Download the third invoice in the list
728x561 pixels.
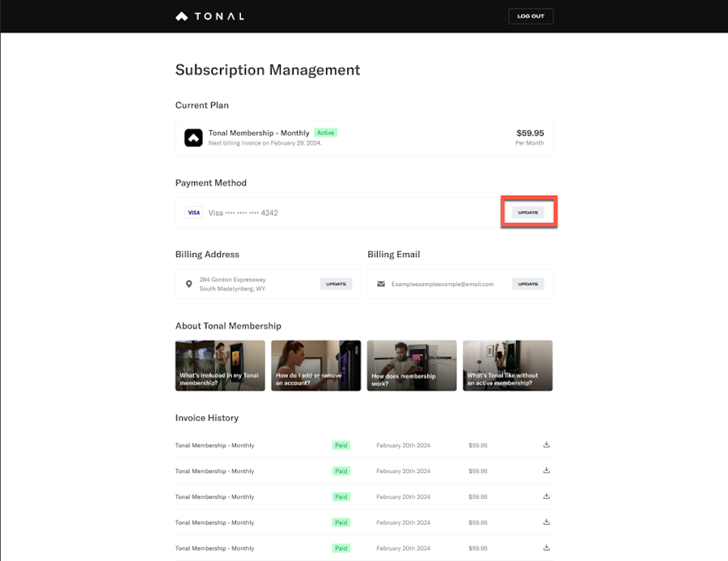coord(547,496)
